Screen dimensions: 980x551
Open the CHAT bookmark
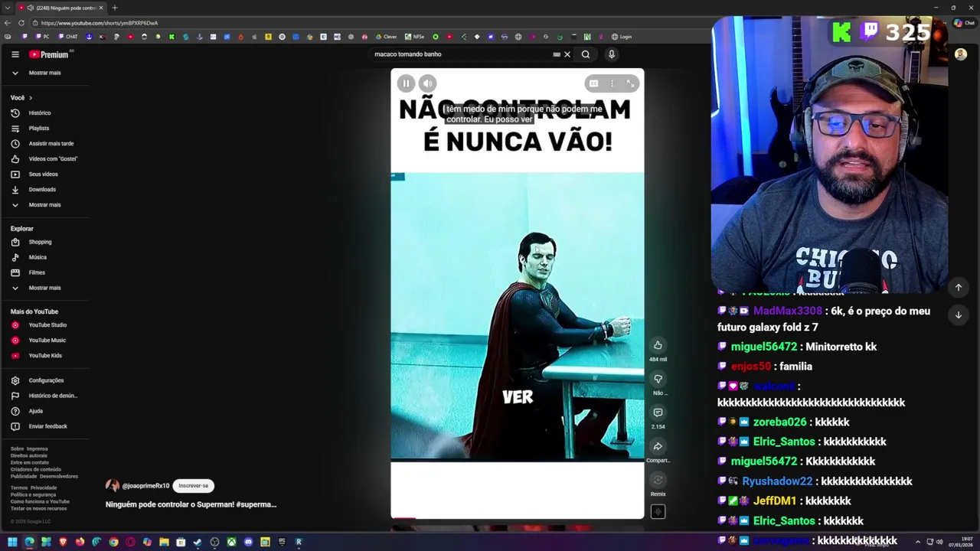67,37
